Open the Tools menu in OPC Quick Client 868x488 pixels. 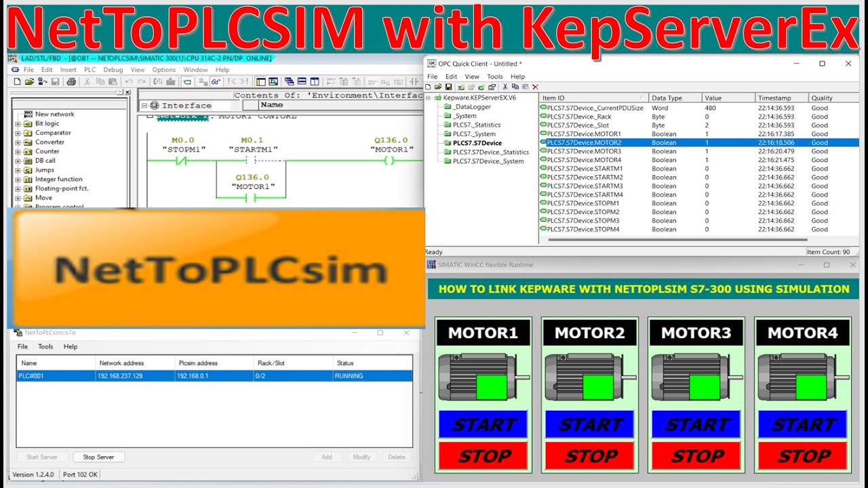[x=495, y=77]
